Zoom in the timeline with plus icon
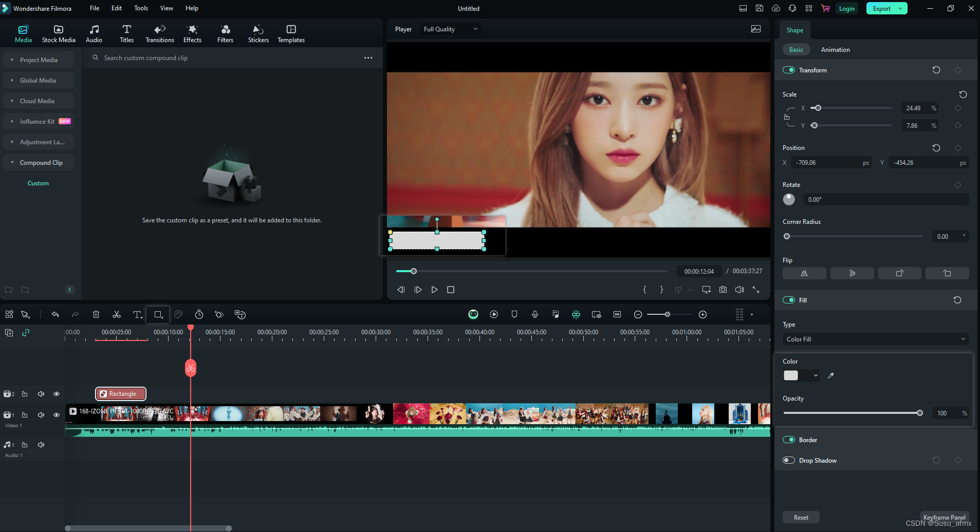Viewport: 980px width, 532px height. [x=703, y=314]
